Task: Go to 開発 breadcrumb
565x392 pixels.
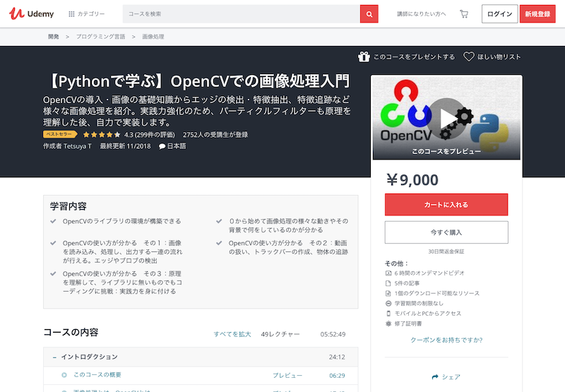Action: 54,37
